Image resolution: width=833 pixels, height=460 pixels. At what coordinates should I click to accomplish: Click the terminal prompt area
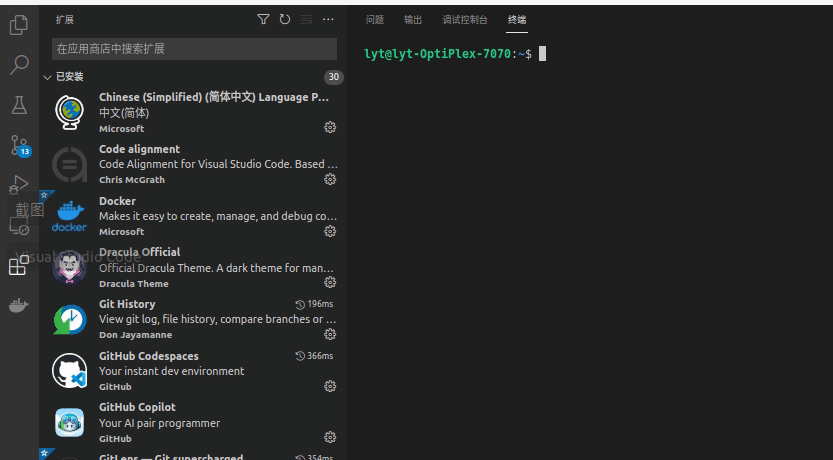455,54
